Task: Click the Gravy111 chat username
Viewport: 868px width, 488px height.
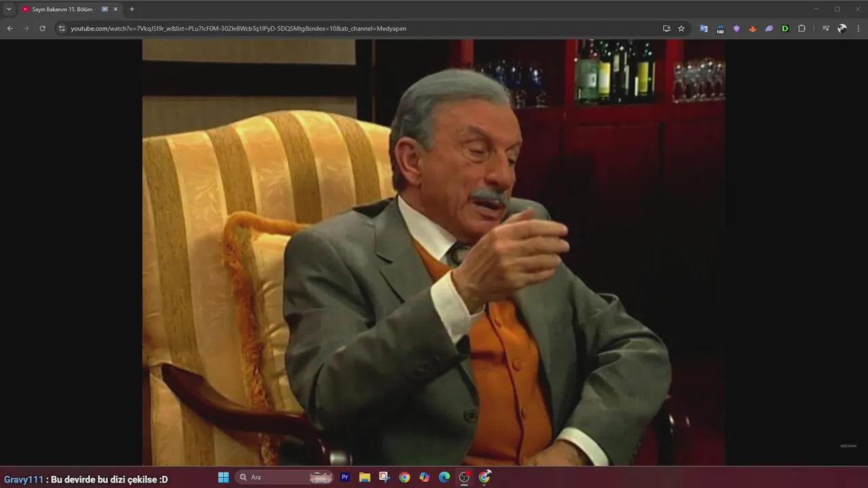Action: coord(24,479)
